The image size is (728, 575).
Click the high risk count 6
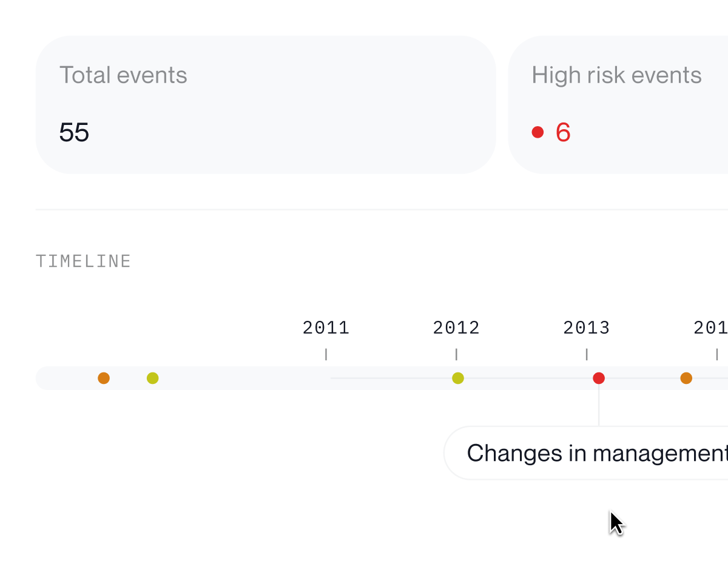563,132
